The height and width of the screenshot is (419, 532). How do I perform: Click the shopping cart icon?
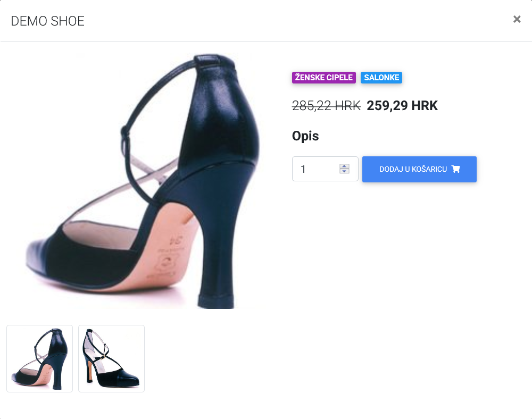(455, 169)
